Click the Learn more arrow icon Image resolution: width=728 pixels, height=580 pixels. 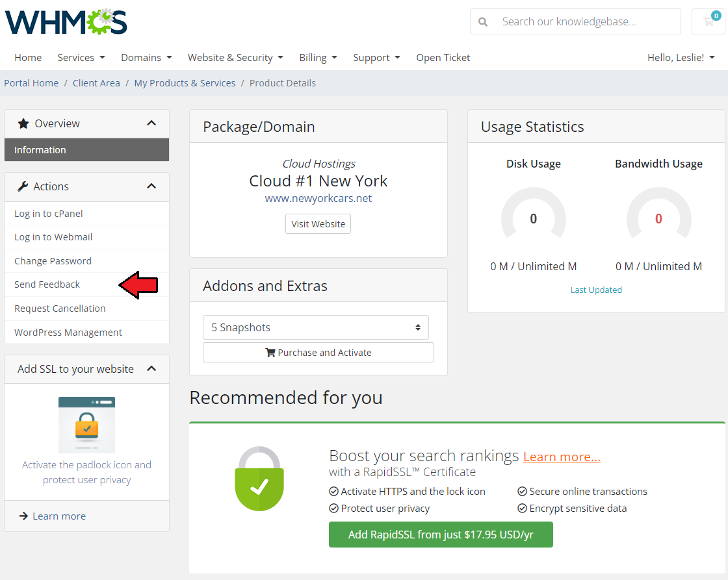(x=23, y=516)
